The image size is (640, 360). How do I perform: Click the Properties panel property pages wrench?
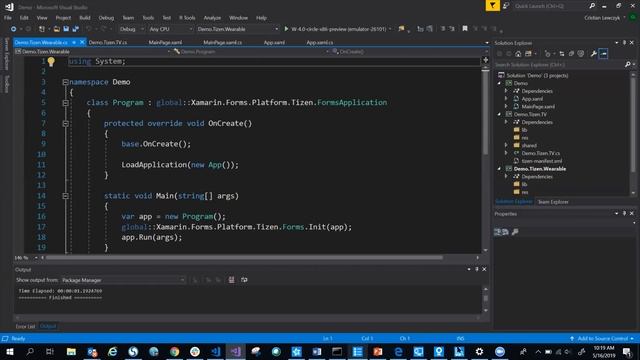click(515, 232)
